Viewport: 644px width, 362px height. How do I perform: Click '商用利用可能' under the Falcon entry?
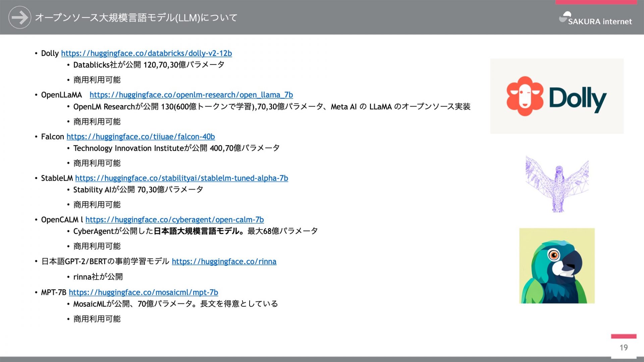(97, 163)
